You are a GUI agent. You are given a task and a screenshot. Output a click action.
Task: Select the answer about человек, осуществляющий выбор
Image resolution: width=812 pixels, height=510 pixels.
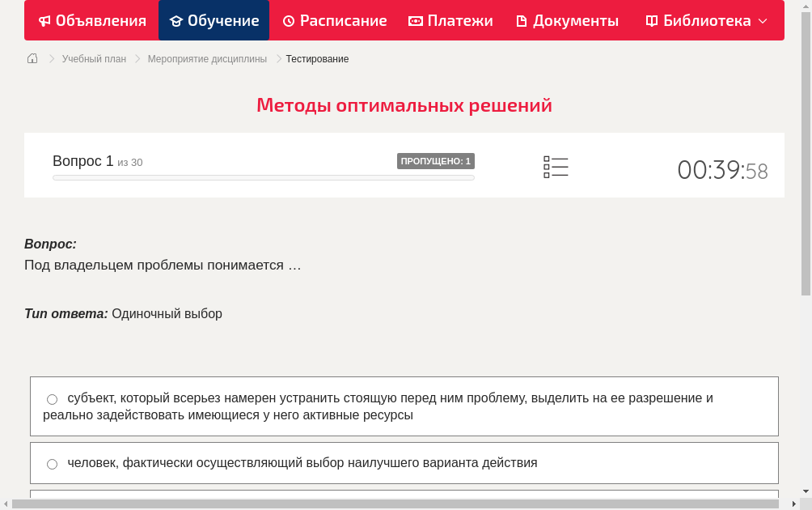[52, 463]
